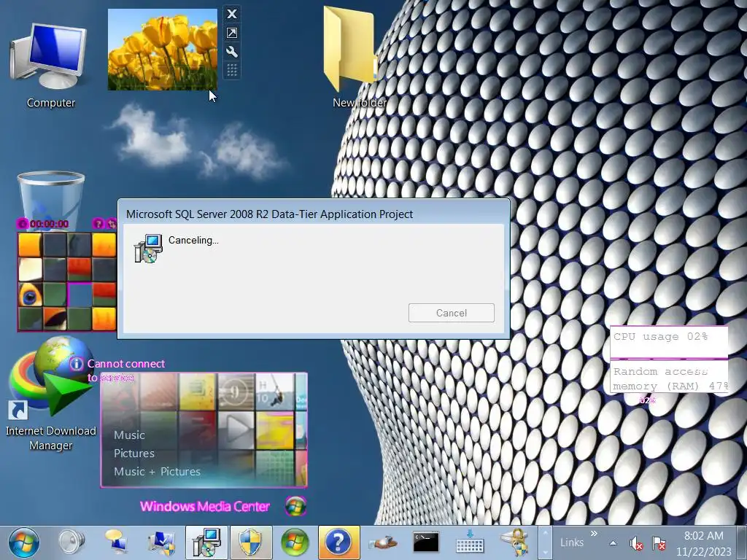Viewport: 747px width, 560px height.
Task: Click the chat bubbles computer taskbar icon
Action: 116,542
